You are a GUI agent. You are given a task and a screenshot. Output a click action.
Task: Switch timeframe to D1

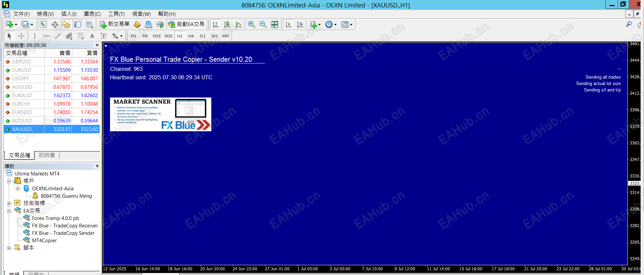pyautogui.click(x=203, y=36)
